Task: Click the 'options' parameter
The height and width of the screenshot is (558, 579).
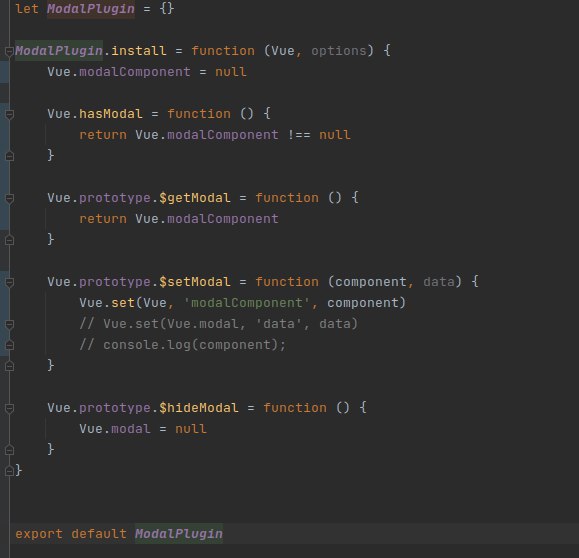Action: [339, 51]
